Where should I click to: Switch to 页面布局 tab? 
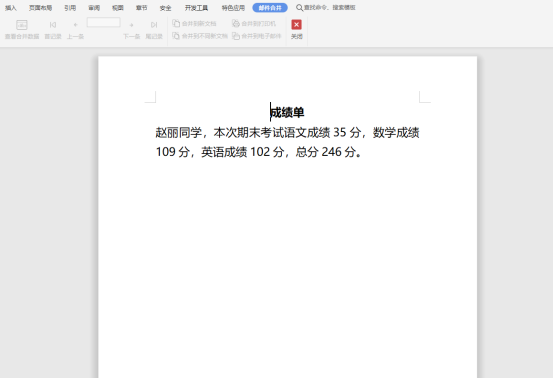[41, 8]
